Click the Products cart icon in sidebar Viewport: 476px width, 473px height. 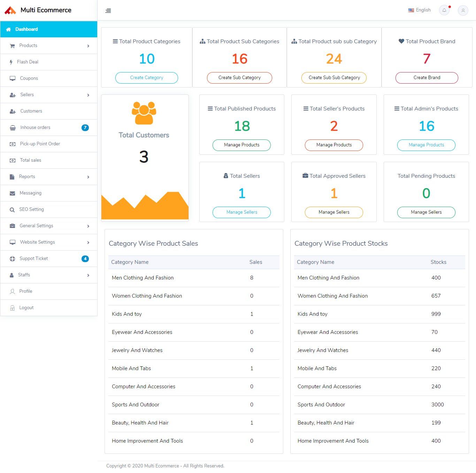12,46
